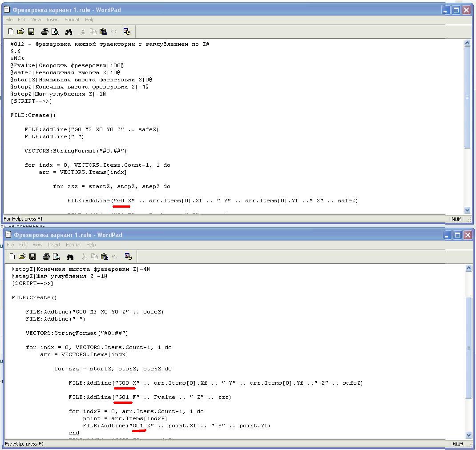
Task: Click Find binoculars icon in top WordPad window
Action: click(x=69, y=32)
